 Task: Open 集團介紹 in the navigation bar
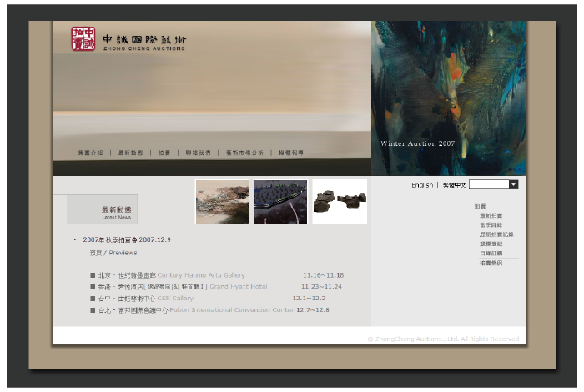coord(90,153)
